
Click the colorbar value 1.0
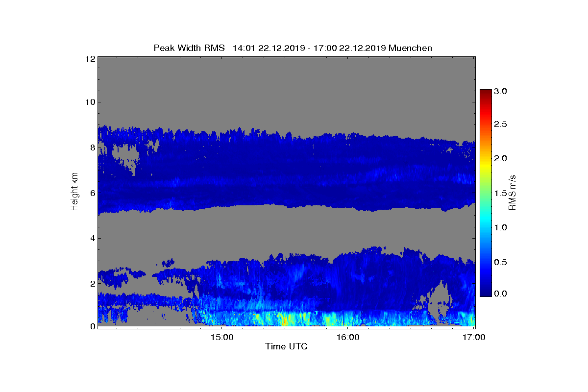coord(500,227)
